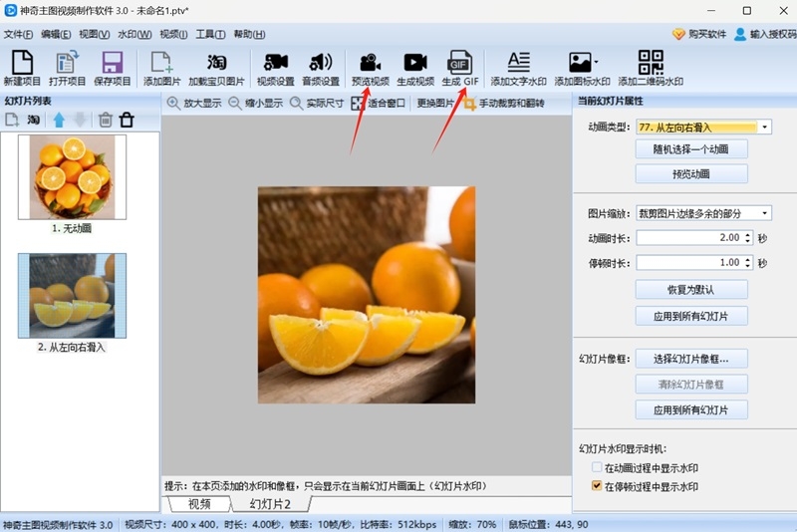Expand the 图片缩放 dropdown
Viewport: 797px width, 532px height.
point(764,213)
